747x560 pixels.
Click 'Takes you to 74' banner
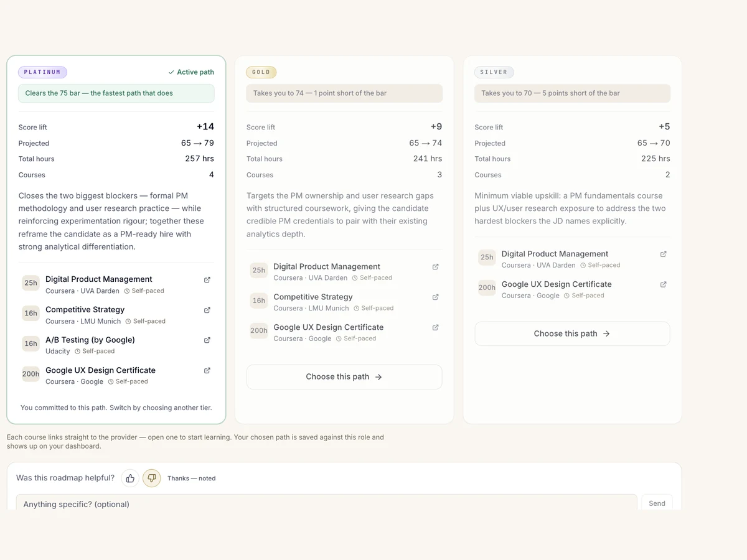(x=344, y=93)
